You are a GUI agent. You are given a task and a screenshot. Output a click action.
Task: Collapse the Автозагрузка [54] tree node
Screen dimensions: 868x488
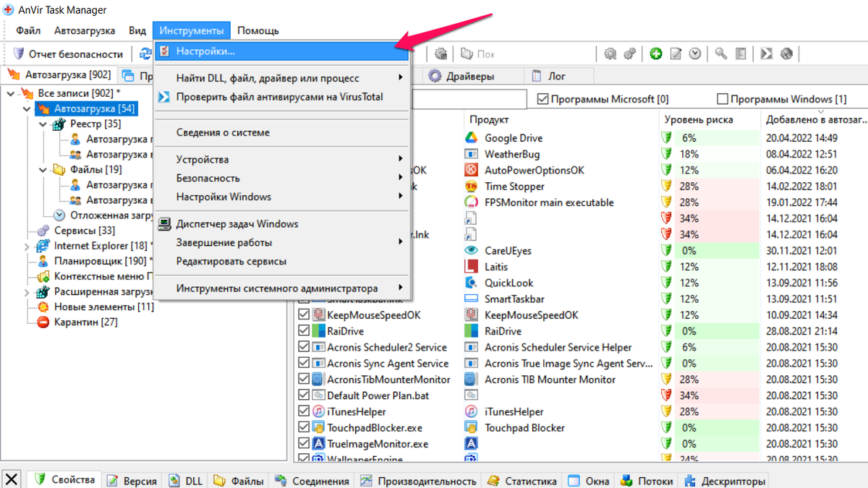coord(27,108)
